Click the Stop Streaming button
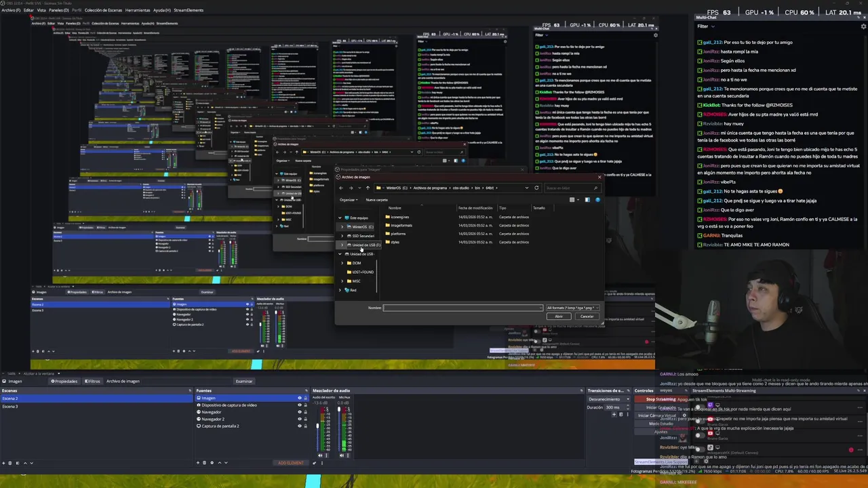Viewport: 868px width, 488px height. pyautogui.click(x=661, y=399)
